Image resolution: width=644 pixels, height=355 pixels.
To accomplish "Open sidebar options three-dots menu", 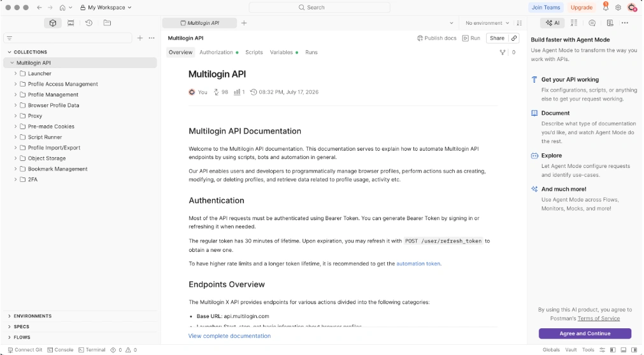I will [152, 38].
